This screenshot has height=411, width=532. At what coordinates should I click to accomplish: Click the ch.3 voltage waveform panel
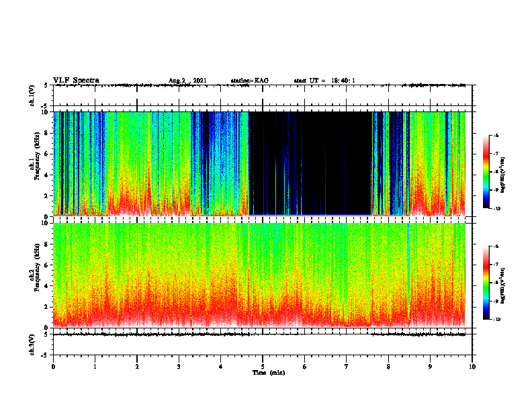pos(263,345)
